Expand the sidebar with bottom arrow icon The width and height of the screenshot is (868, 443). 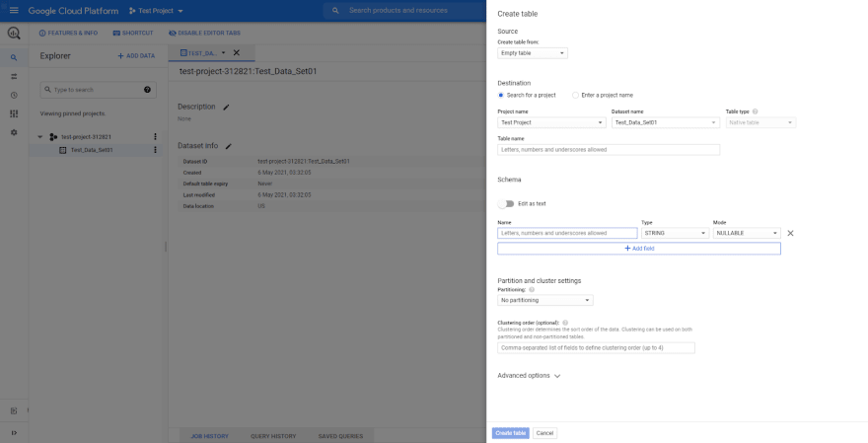14,433
